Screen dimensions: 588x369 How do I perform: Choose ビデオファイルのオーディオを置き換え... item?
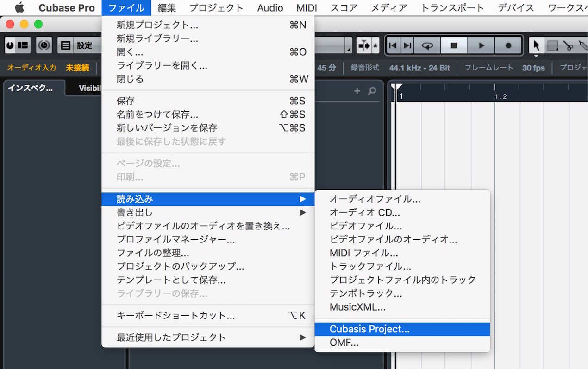click(208, 226)
